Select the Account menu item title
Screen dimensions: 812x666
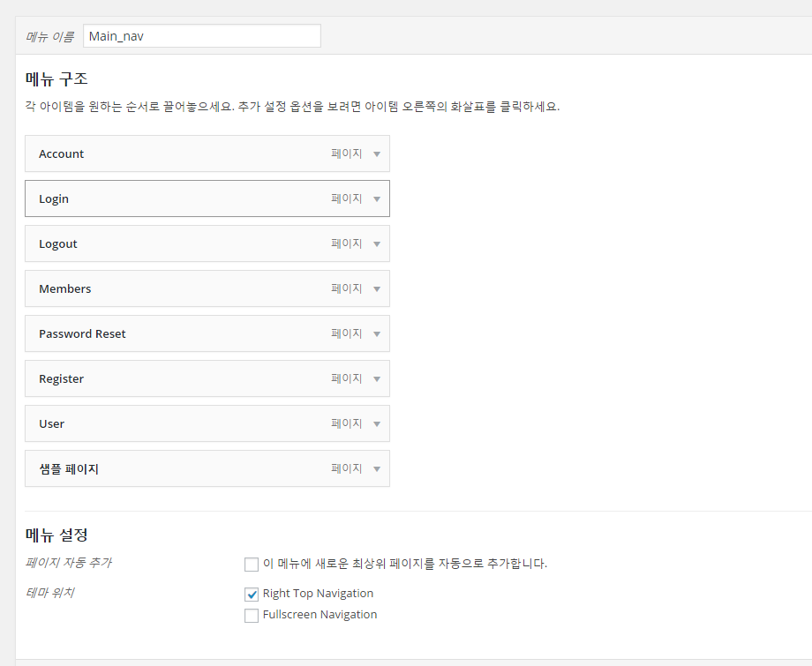(x=62, y=154)
